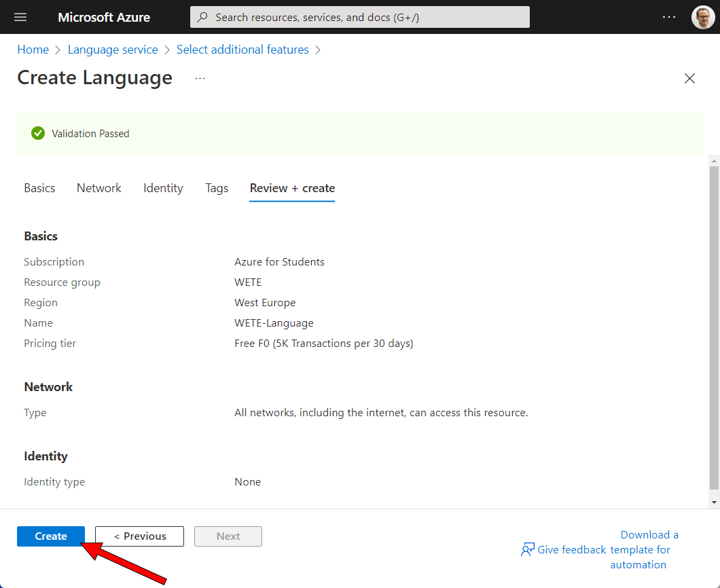Viewport: 720px width, 588px height.
Task: Click the disabled Next button
Action: coord(228,536)
